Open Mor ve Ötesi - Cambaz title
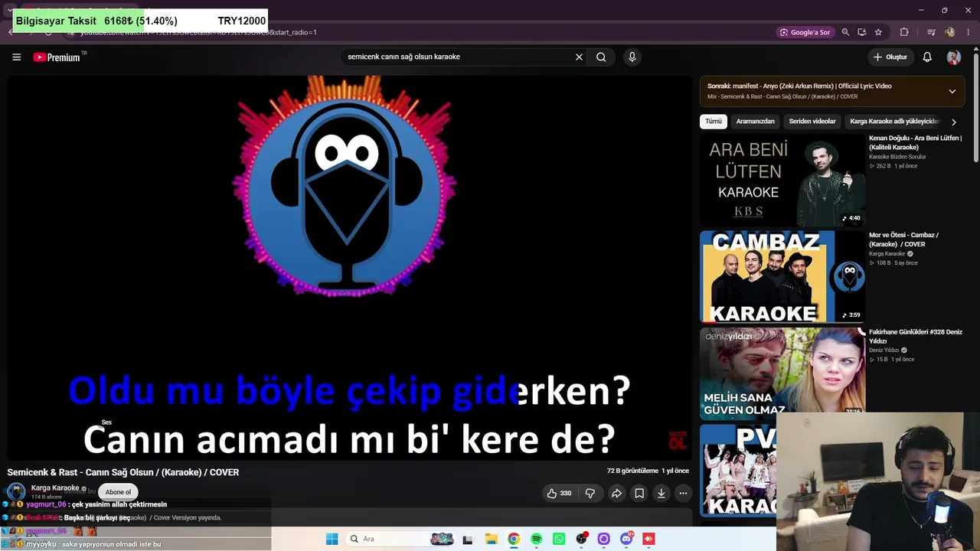The width and height of the screenshot is (980, 551). pos(904,240)
